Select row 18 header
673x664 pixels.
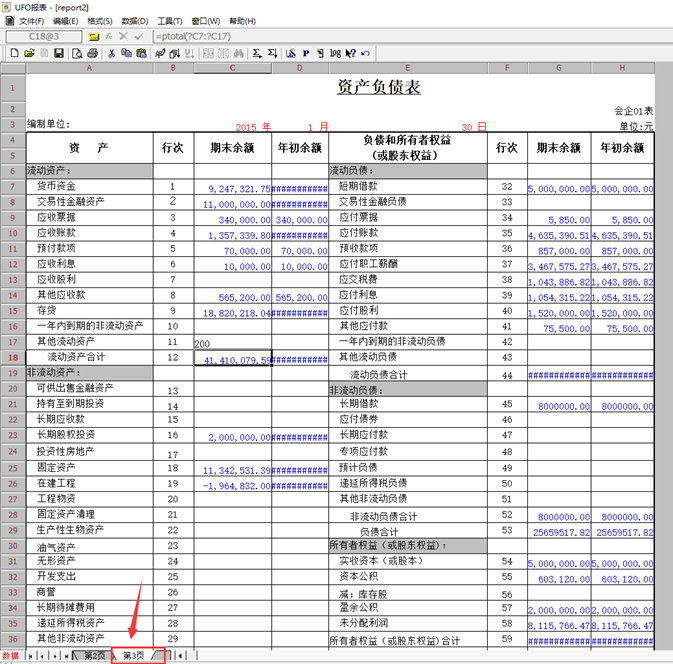tap(13, 357)
